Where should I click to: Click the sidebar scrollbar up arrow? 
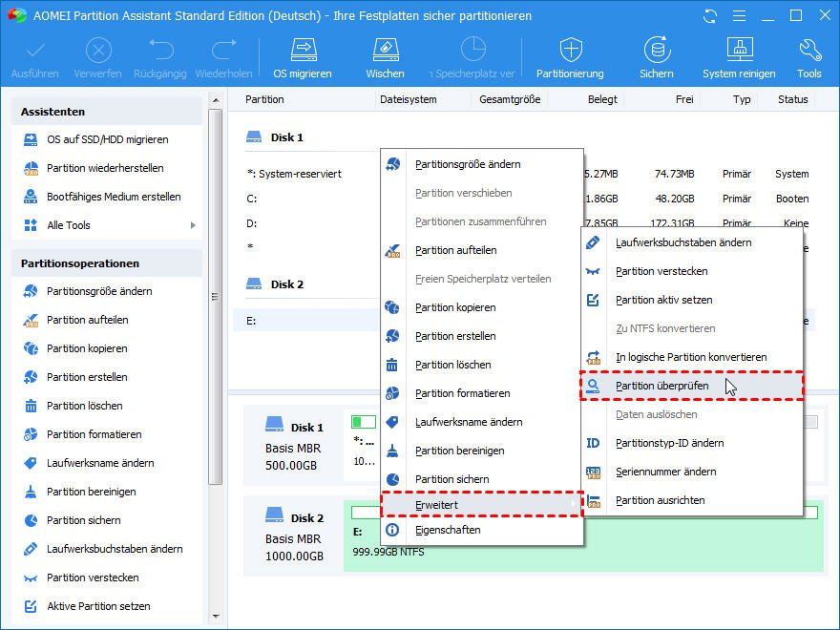click(216, 100)
